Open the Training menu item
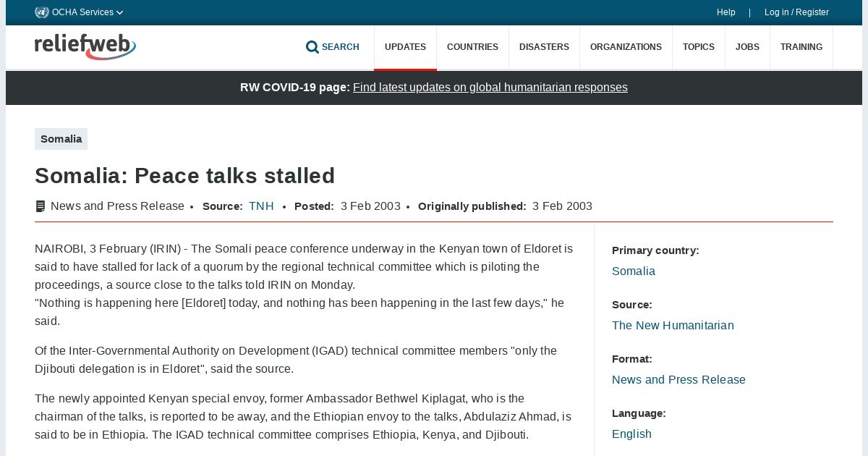This screenshot has width=868, height=456. coord(801,47)
